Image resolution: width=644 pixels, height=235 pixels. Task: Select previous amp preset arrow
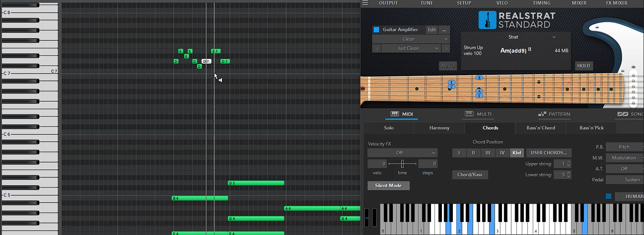point(377,48)
